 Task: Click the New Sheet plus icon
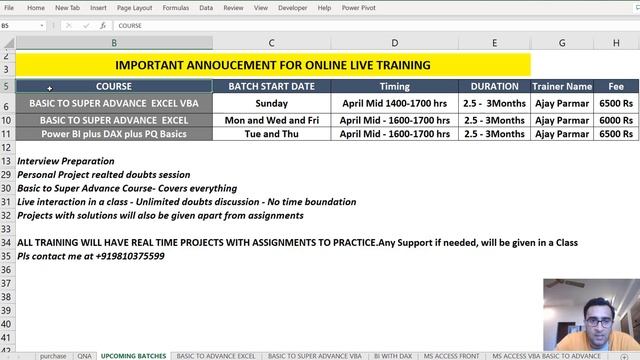pos(624,357)
